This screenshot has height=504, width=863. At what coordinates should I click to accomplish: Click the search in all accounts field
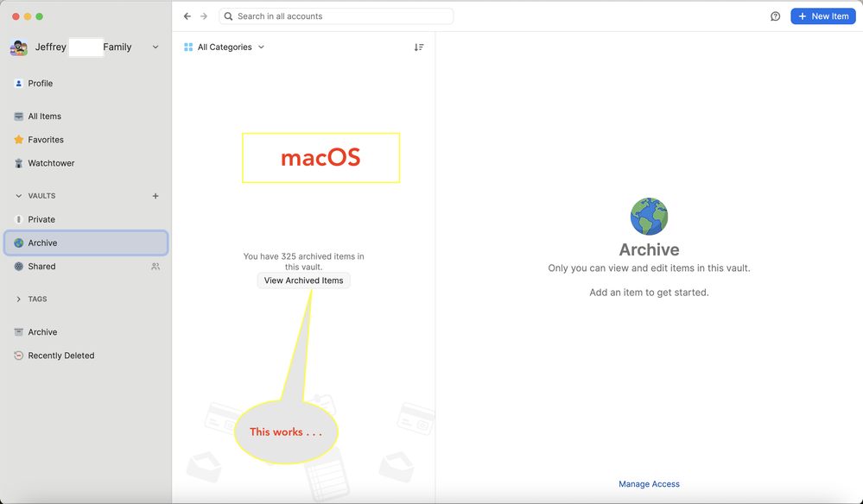click(x=337, y=16)
